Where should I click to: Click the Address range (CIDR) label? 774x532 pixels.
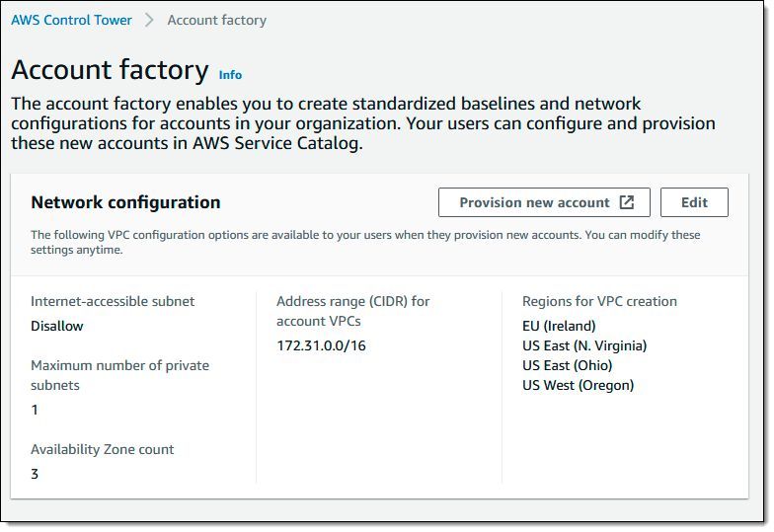(x=352, y=310)
